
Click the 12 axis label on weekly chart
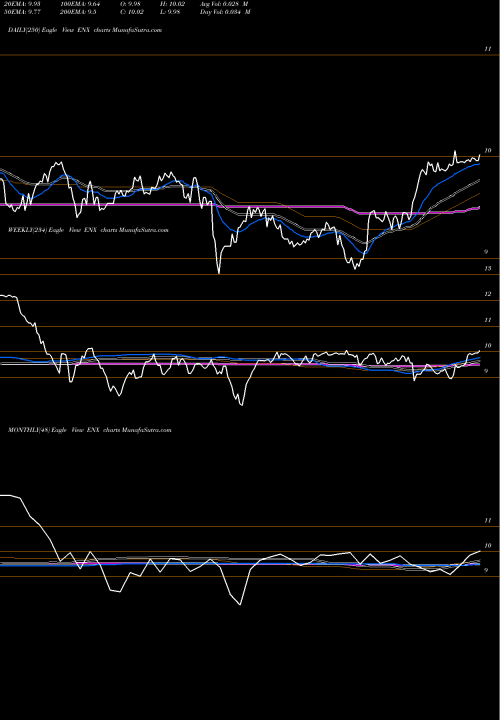pos(488,294)
